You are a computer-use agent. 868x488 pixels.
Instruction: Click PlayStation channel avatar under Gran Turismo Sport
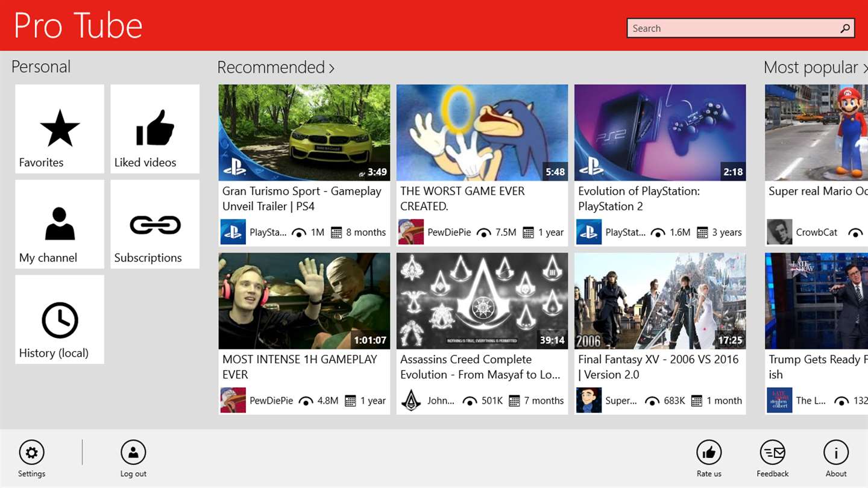[x=233, y=232]
